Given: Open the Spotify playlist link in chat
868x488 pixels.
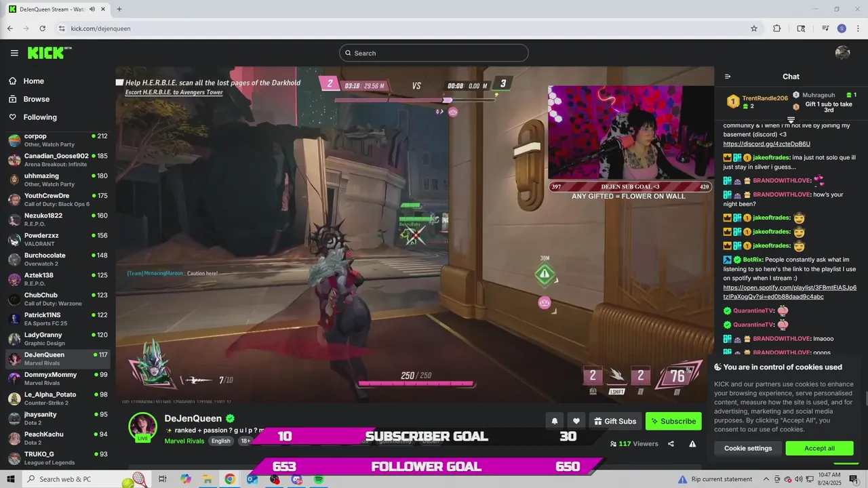Looking at the screenshot, I should 790,292.
